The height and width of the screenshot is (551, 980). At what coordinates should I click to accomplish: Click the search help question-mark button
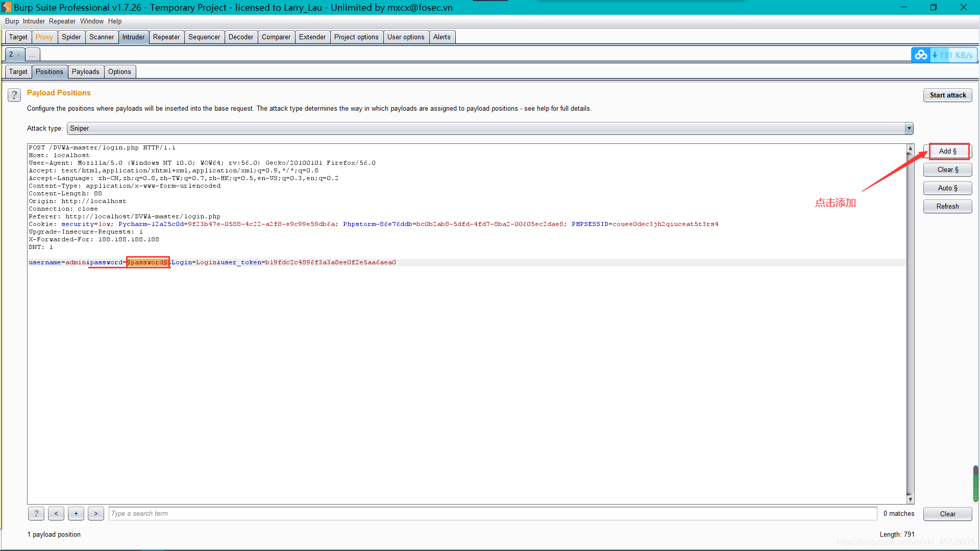[36, 513]
